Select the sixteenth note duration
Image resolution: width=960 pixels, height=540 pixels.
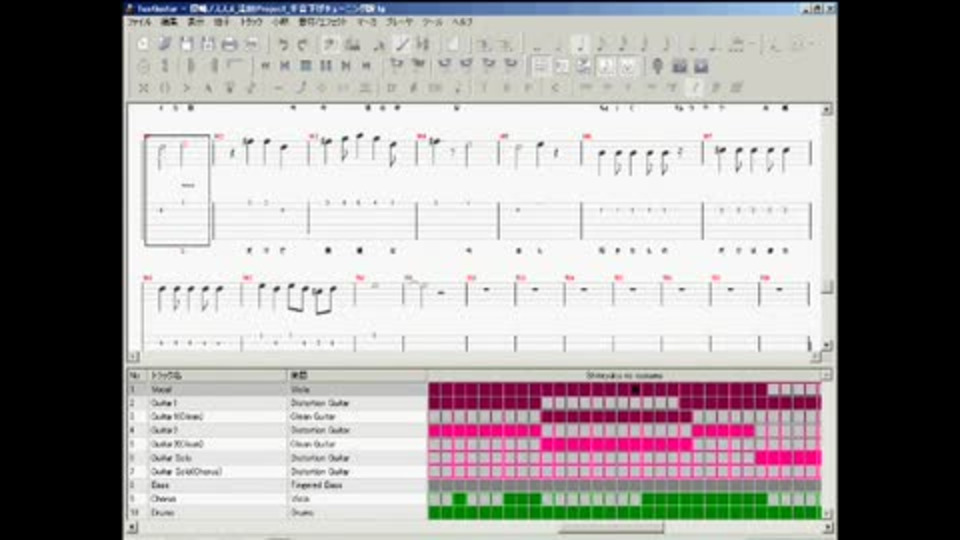[623, 44]
